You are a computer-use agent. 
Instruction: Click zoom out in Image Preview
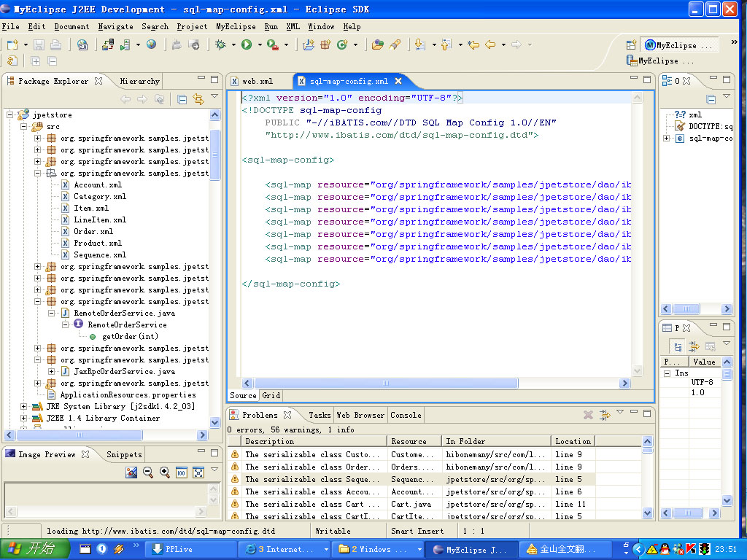(148, 472)
